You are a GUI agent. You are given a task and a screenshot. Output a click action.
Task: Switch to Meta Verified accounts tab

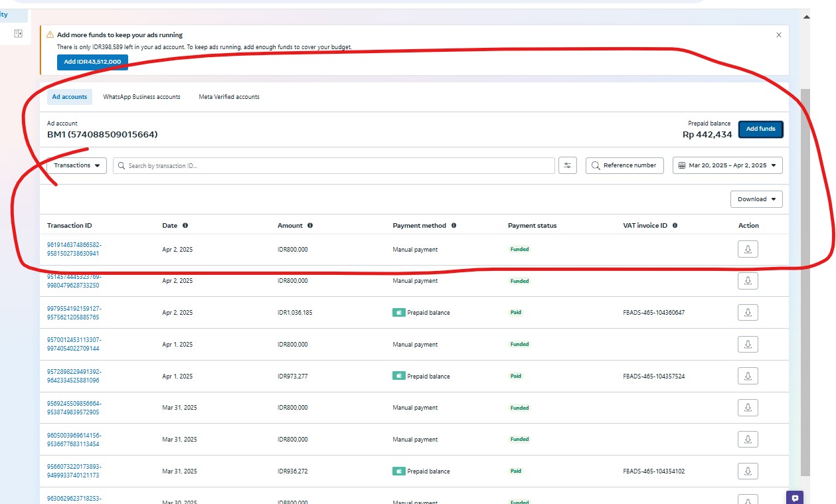tap(229, 97)
